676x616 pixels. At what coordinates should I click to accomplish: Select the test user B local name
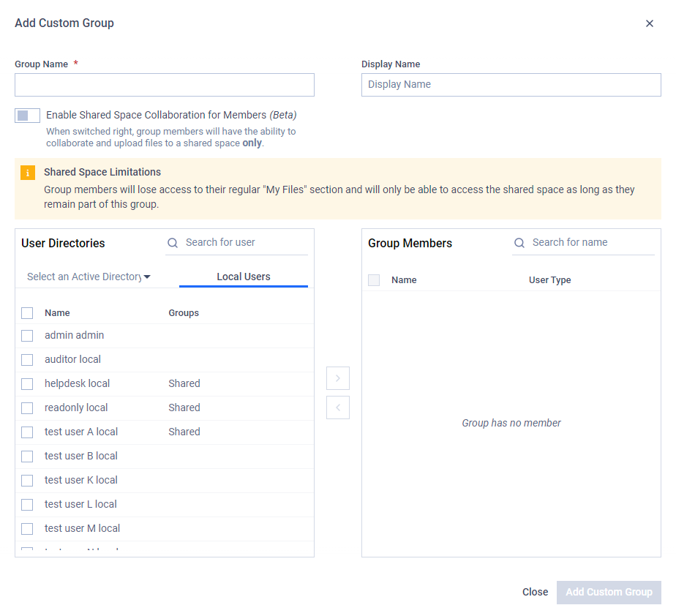click(81, 456)
